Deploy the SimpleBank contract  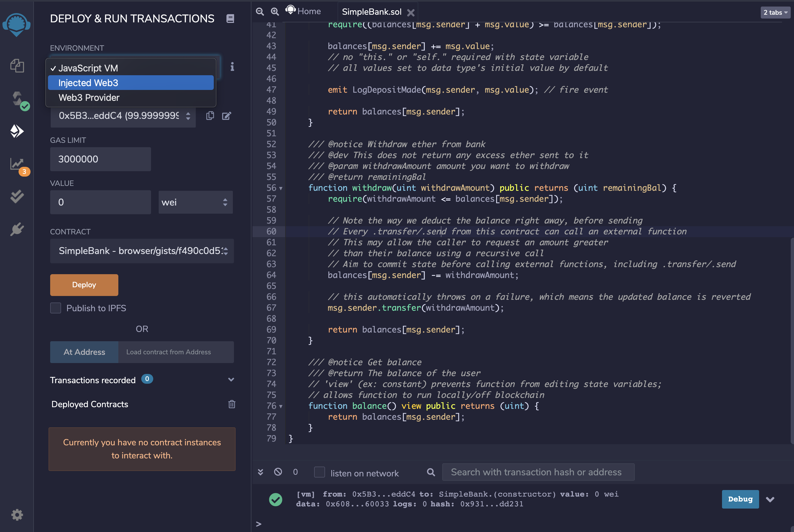(x=84, y=285)
